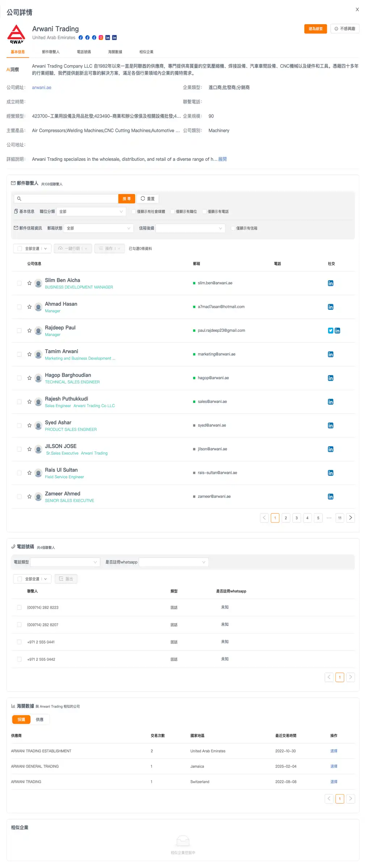Open JILSON JOSE's LinkedIn icon
This screenshot has width=366, height=868.
click(331, 449)
